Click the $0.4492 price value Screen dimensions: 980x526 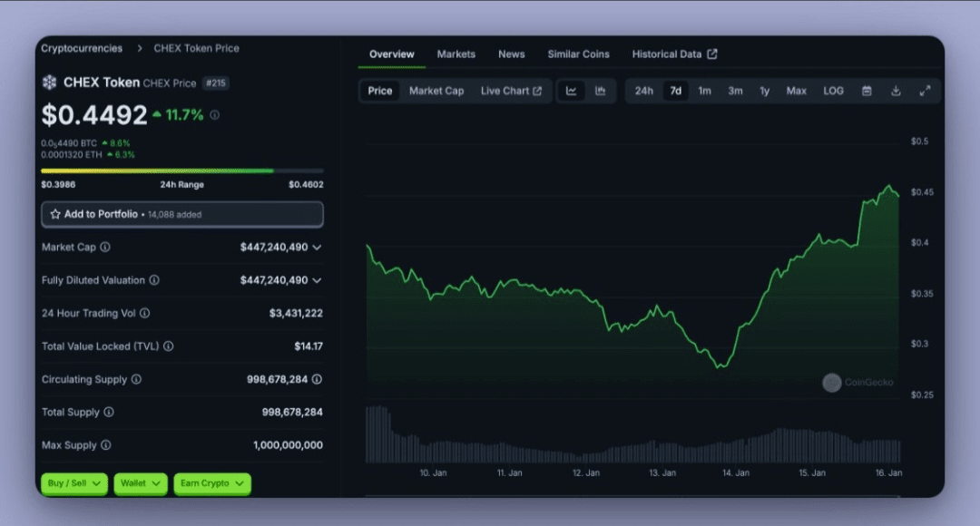[93, 115]
